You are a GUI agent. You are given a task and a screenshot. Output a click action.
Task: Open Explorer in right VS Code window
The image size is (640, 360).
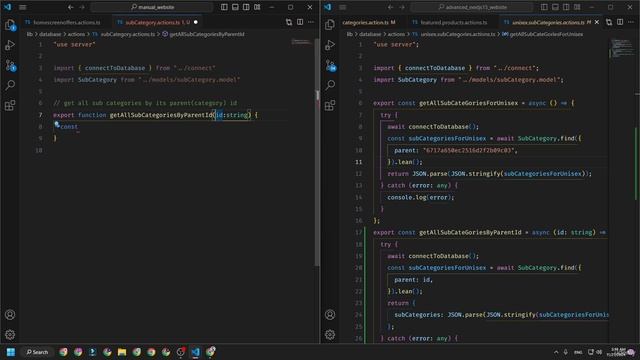point(330,25)
